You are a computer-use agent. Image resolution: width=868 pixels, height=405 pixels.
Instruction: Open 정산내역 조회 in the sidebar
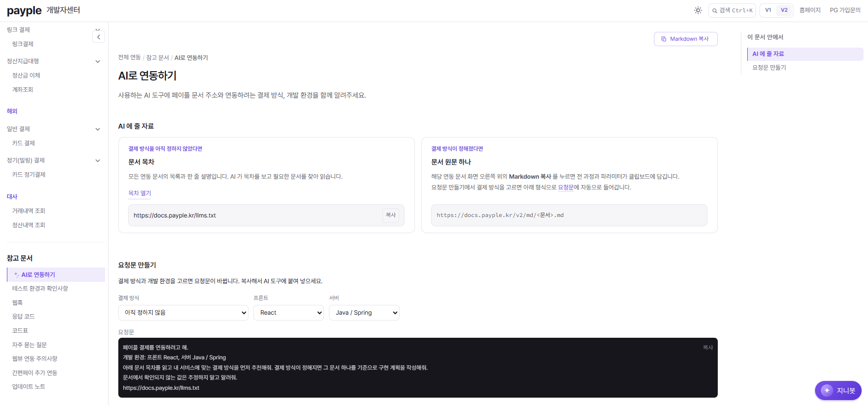29,225
